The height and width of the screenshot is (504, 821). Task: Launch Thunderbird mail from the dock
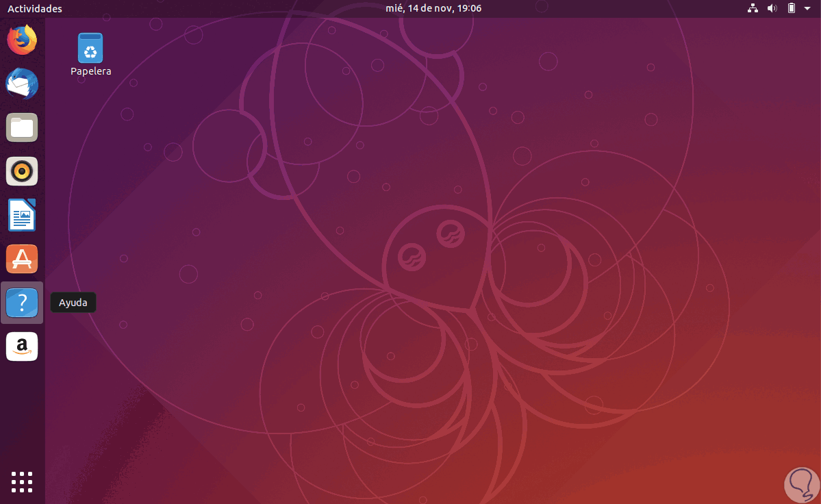(22, 84)
